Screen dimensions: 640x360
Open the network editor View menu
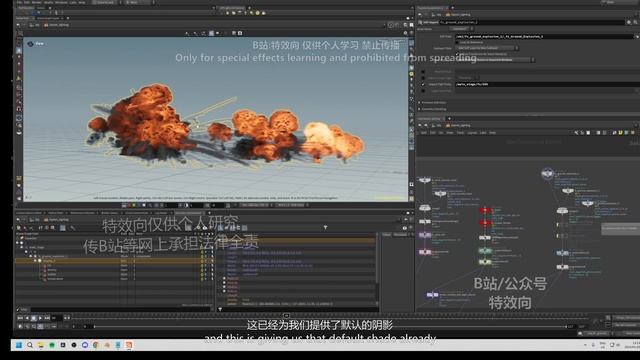coord(449,133)
